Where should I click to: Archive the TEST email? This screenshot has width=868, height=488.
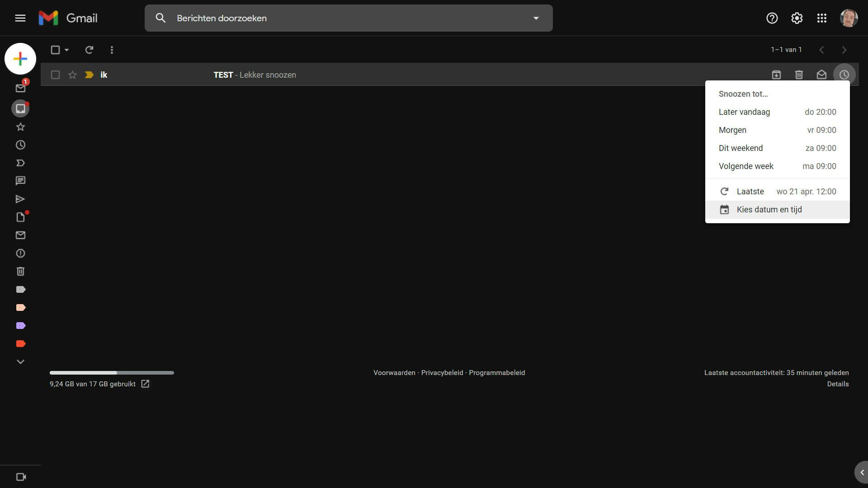tap(776, 75)
